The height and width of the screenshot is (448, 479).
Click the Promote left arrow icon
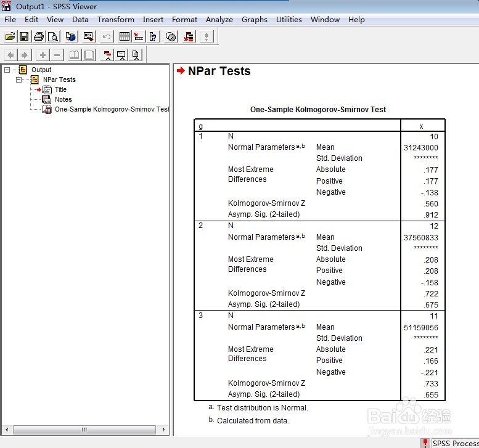click(10, 55)
